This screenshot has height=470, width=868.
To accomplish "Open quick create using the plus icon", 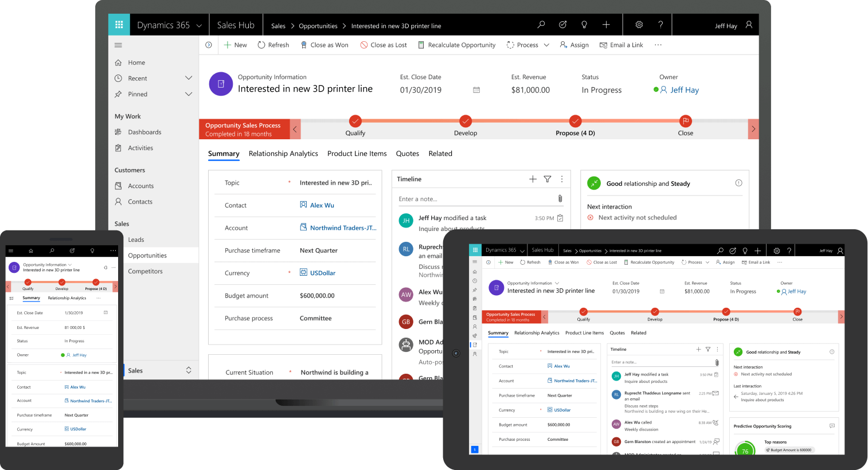I will 606,25.
